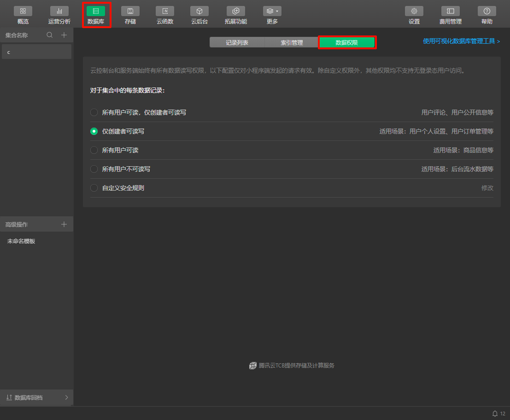The width and height of the screenshot is (510, 420).
Task: Click the 存储 storage icon
Action: point(130,11)
